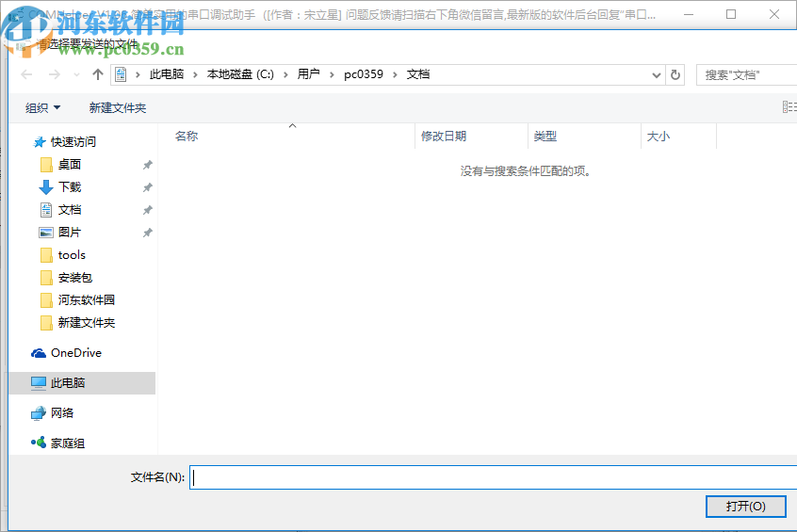Click the 搜索"文档" search box

tap(747, 75)
